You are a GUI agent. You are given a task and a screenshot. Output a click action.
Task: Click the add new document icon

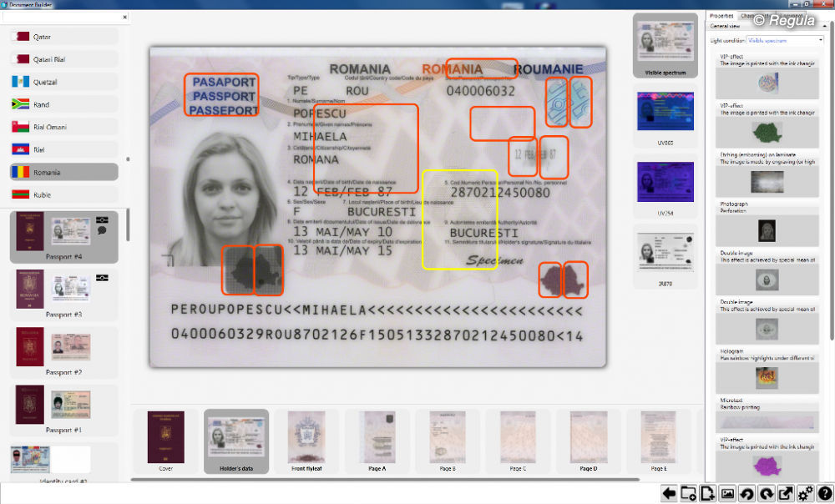point(707,493)
